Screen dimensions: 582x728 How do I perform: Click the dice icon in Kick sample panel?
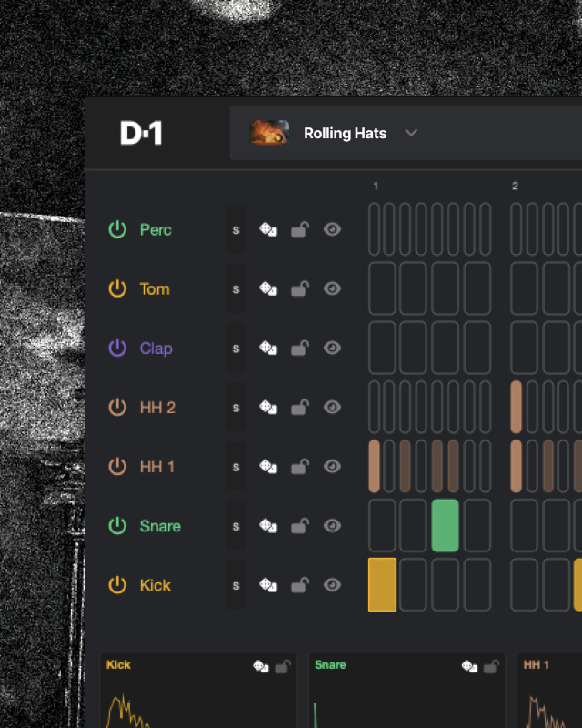pos(260,666)
